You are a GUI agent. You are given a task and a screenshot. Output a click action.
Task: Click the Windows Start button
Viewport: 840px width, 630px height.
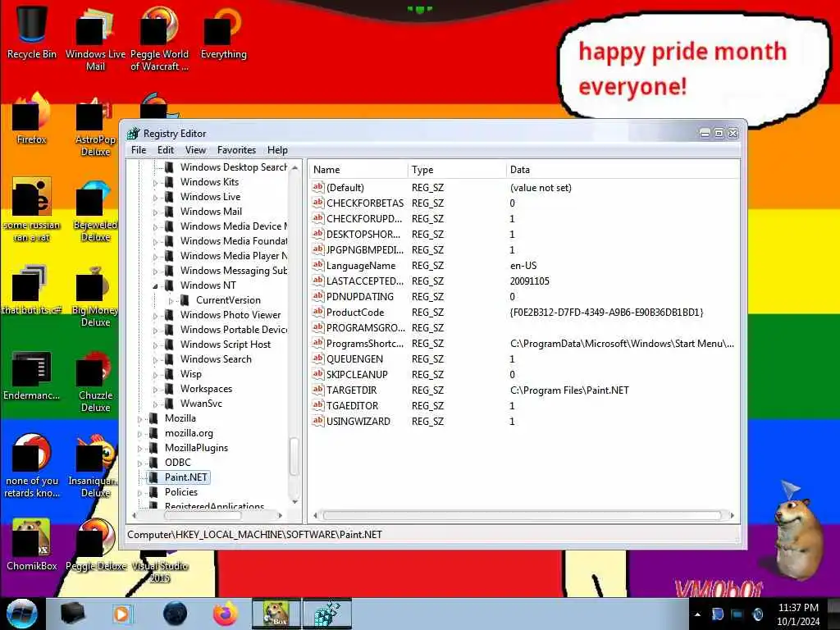pyautogui.click(x=22, y=614)
